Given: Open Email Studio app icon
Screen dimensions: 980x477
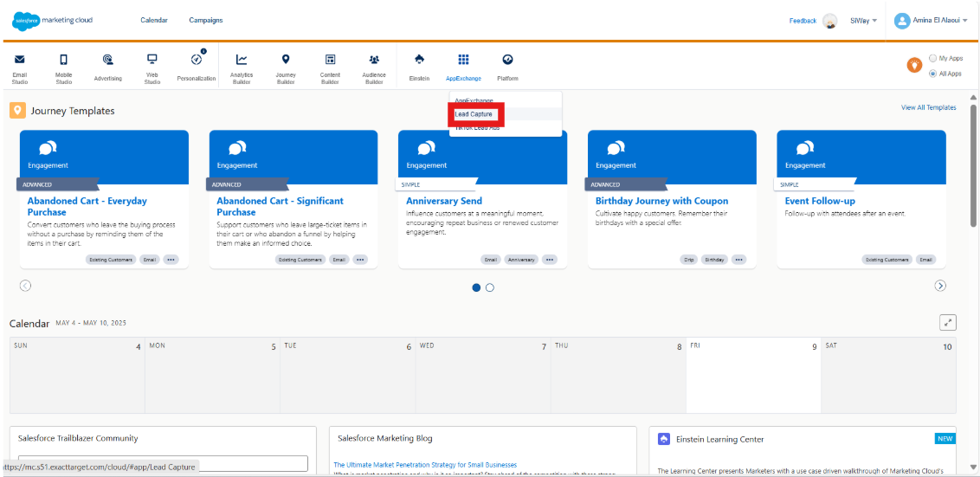Looking at the screenshot, I should [x=19, y=60].
